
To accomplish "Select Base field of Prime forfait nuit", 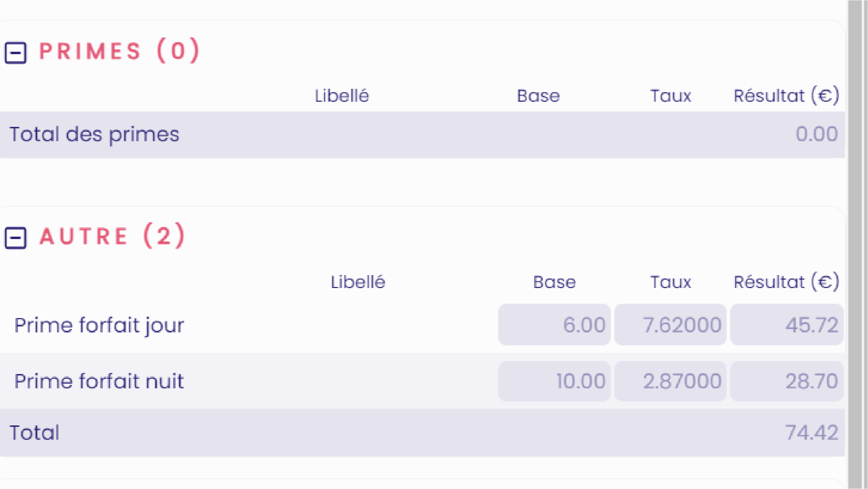I will [x=554, y=381].
